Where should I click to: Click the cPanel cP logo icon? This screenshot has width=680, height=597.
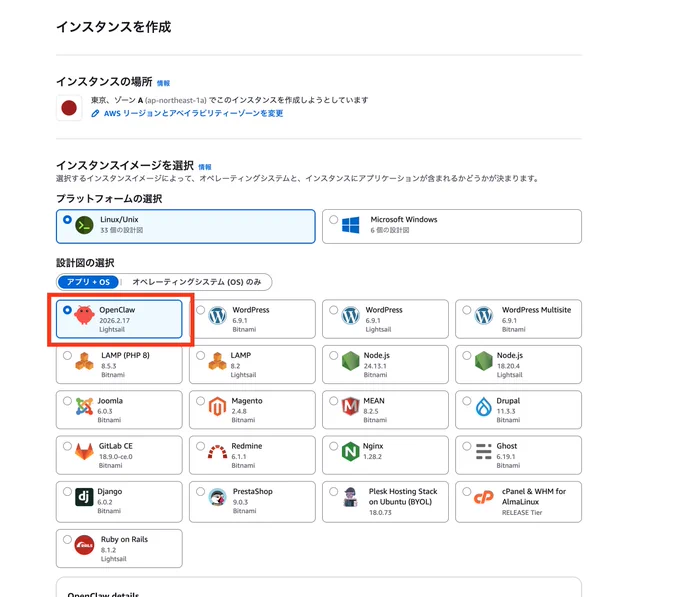click(x=484, y=497)
